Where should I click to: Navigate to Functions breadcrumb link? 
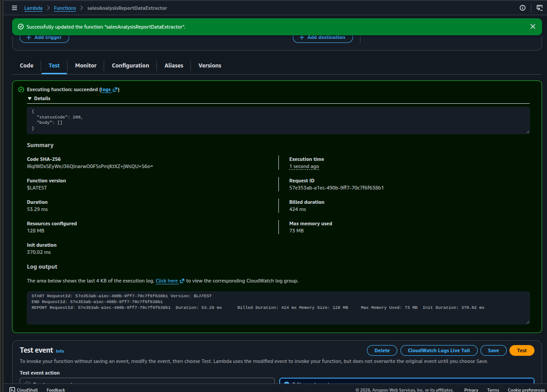65,8
